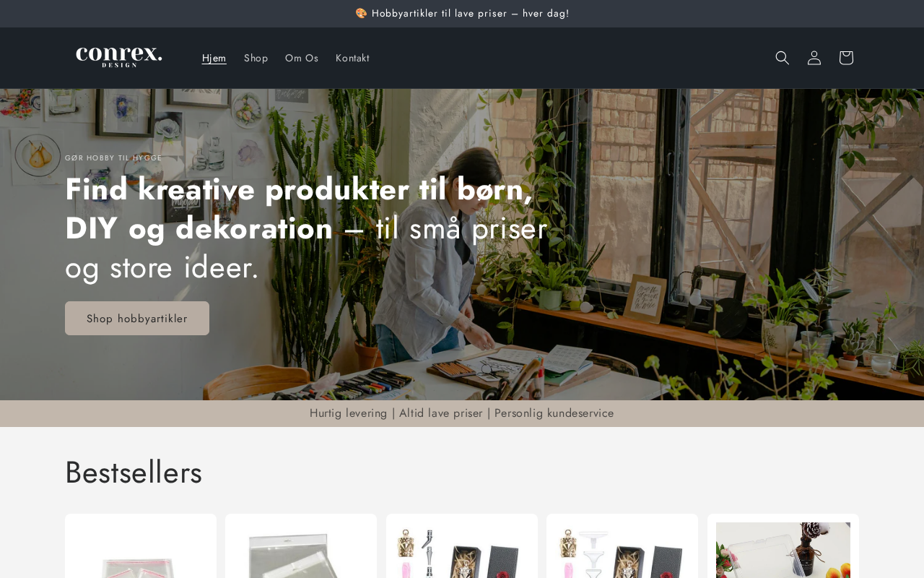Click the Hurtig levering tagline bar

point(462,413)
